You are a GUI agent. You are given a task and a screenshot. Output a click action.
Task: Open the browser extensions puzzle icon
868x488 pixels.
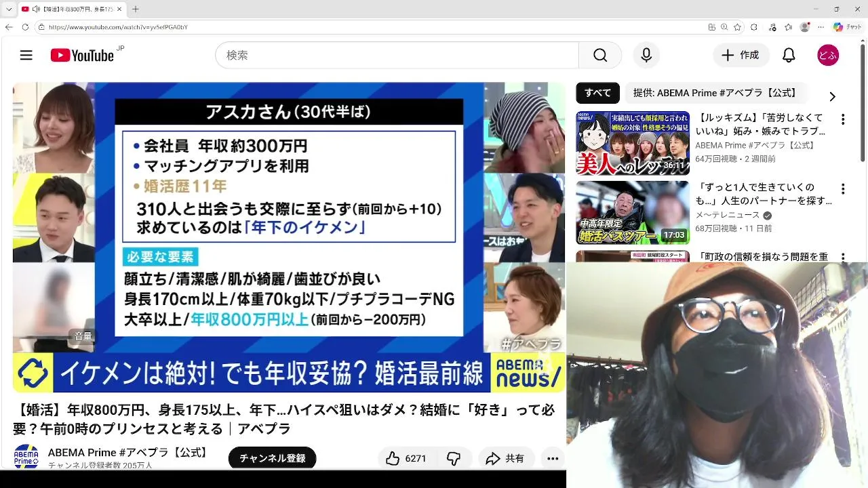pos(753,27)
